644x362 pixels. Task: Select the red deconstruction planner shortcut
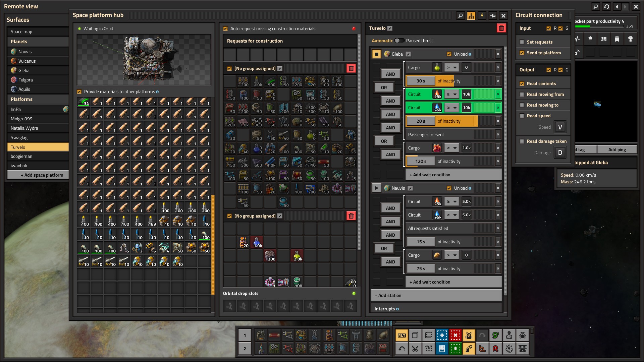tap(455, 335)
